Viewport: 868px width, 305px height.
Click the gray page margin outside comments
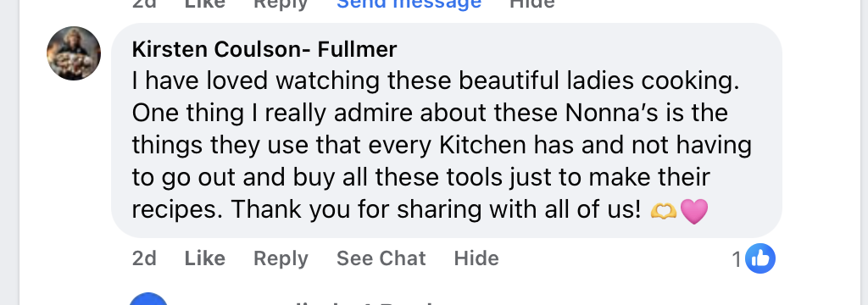coord(9,152)
